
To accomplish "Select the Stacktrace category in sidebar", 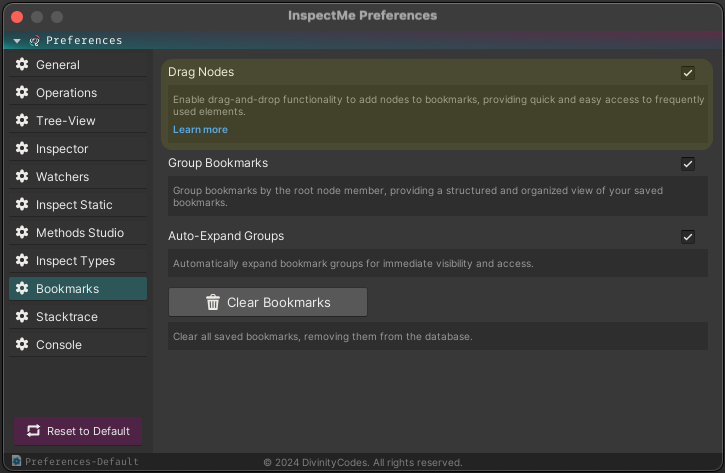I will click(x=78, y=316).
